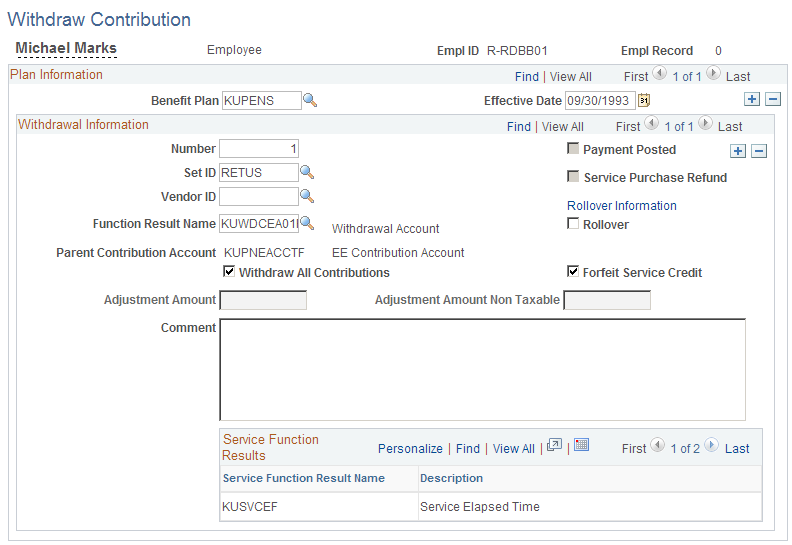Enable the Rollover checkbox

click(573, 223)
